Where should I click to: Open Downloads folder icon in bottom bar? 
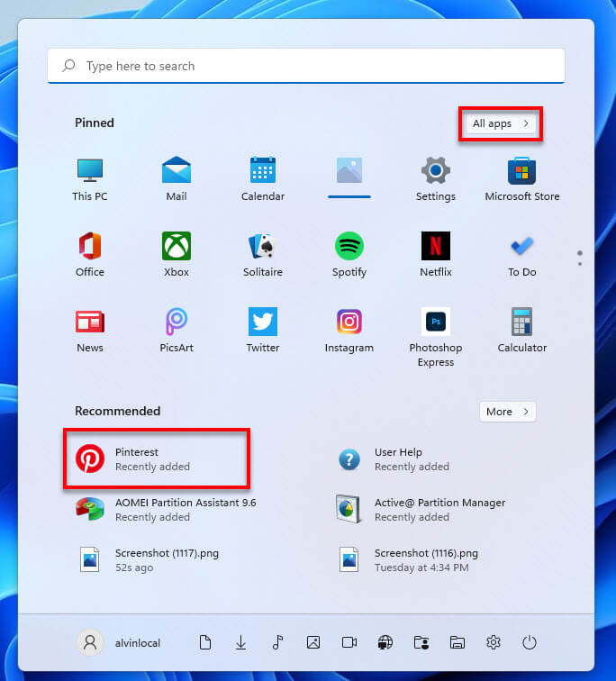pyautogui.click(x=241, y=642)
